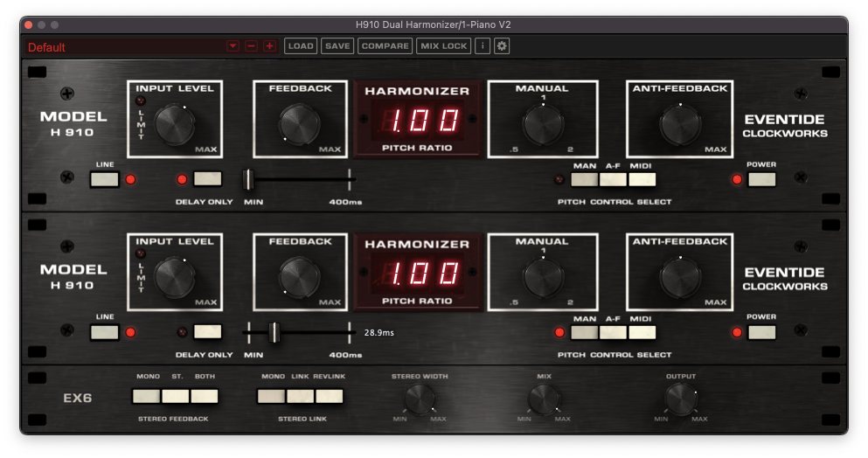Set Stereo Link to LINK
Screen dimensions: 868x458
pos(301,396)
